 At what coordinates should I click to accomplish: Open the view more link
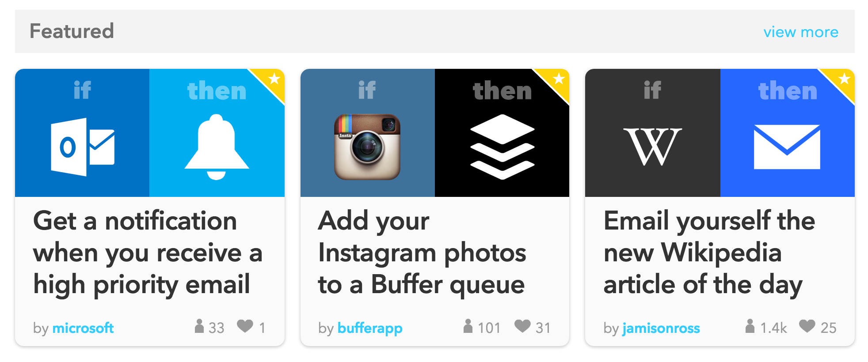[801, 32]
